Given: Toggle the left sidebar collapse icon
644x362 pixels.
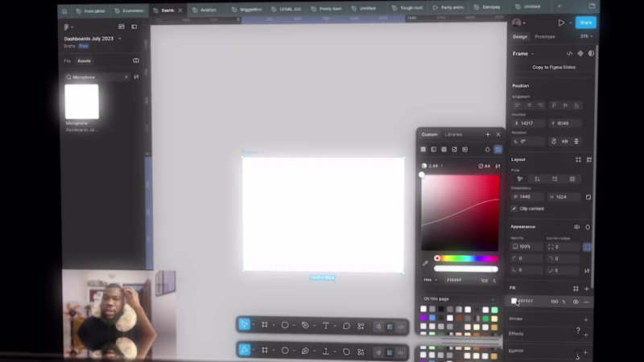Looking at the screenshot, I should [x=134, y=27].
